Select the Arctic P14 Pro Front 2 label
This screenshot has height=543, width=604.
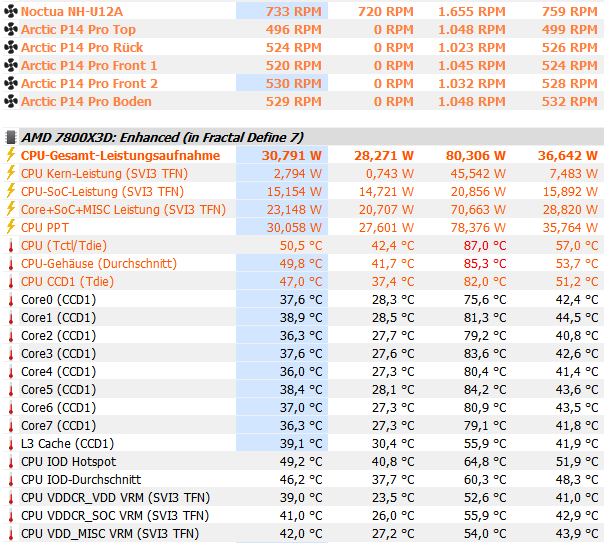[89, 84]
